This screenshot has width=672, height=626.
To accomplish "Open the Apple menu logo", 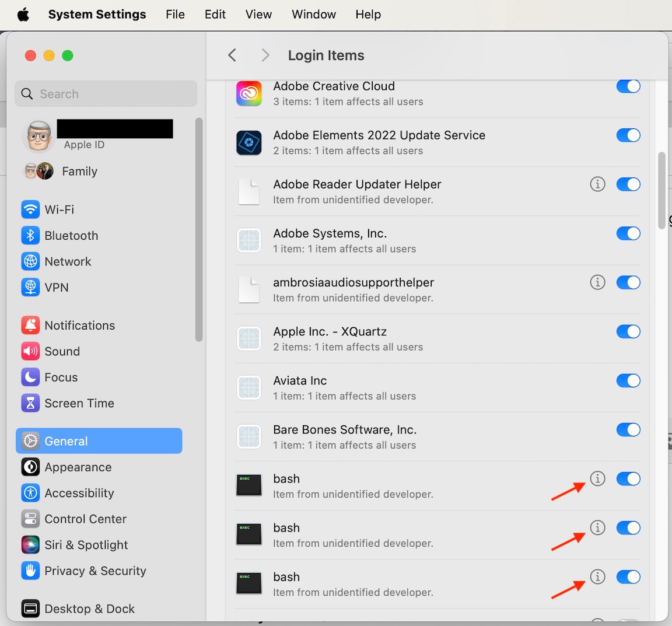I will 23,15.
